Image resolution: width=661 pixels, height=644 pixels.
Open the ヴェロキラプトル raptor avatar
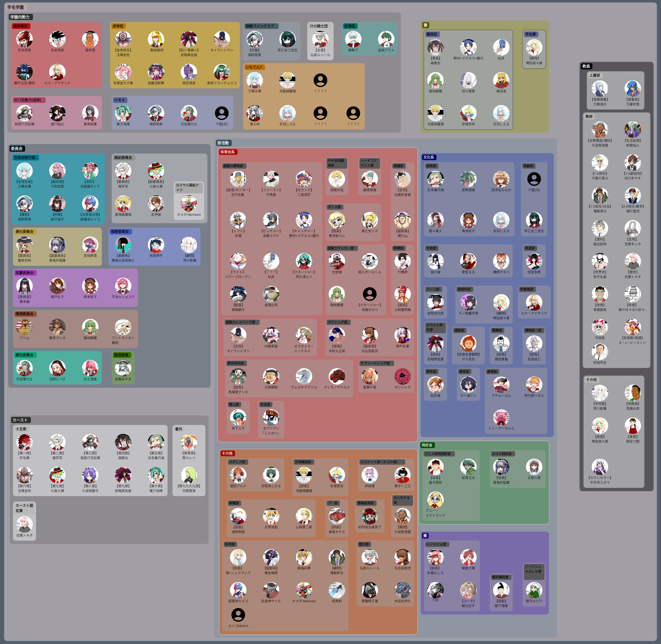[304, 376]
